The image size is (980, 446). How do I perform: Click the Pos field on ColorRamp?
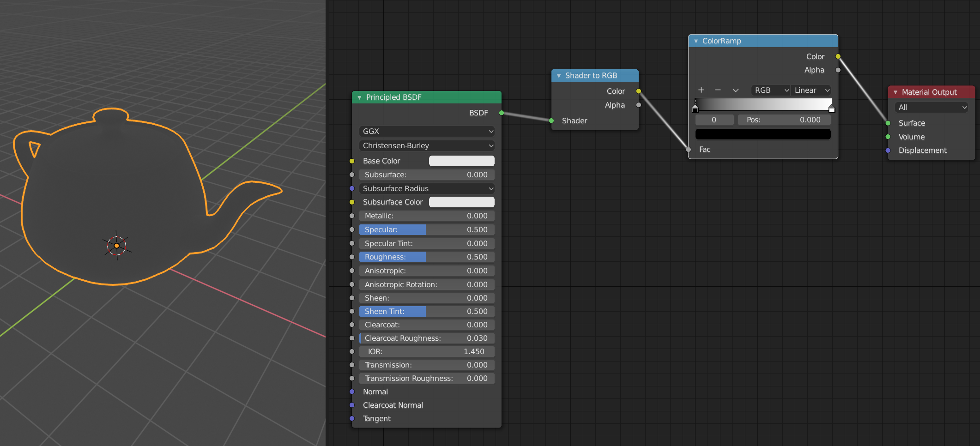pos(784,120)
